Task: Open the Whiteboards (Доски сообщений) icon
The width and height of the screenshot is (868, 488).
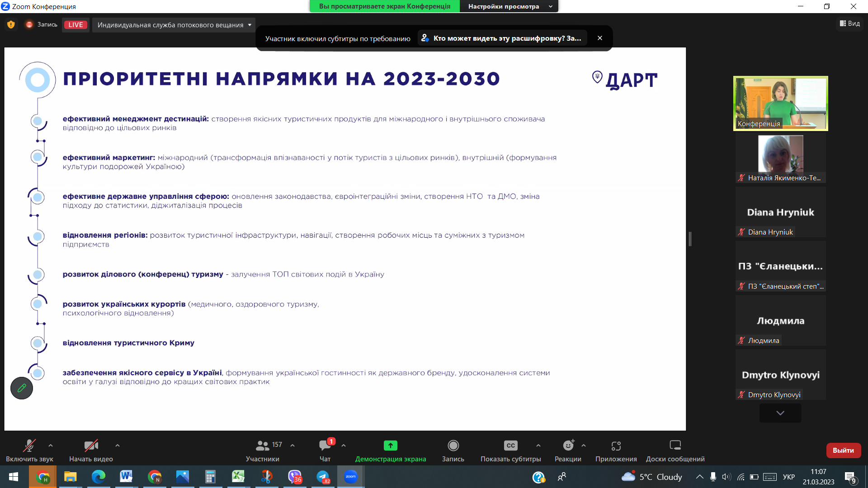Action: pos(675,446)
